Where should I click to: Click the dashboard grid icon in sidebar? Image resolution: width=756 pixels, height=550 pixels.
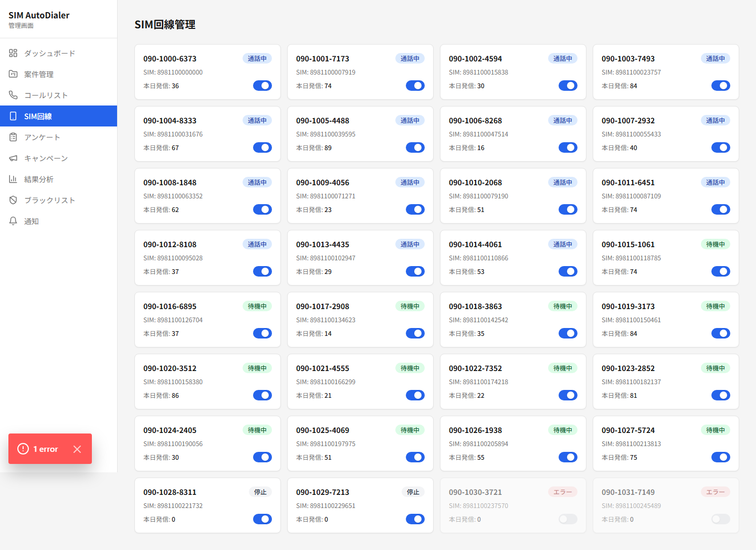click(13, 53)
